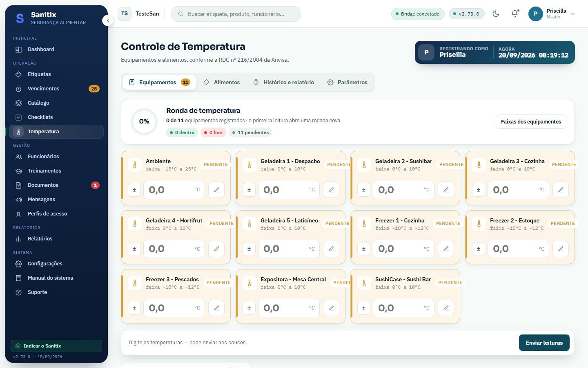Click the ± sign button for Ambiente
This screenshot has height=368, width=588.
coord(134,190)
